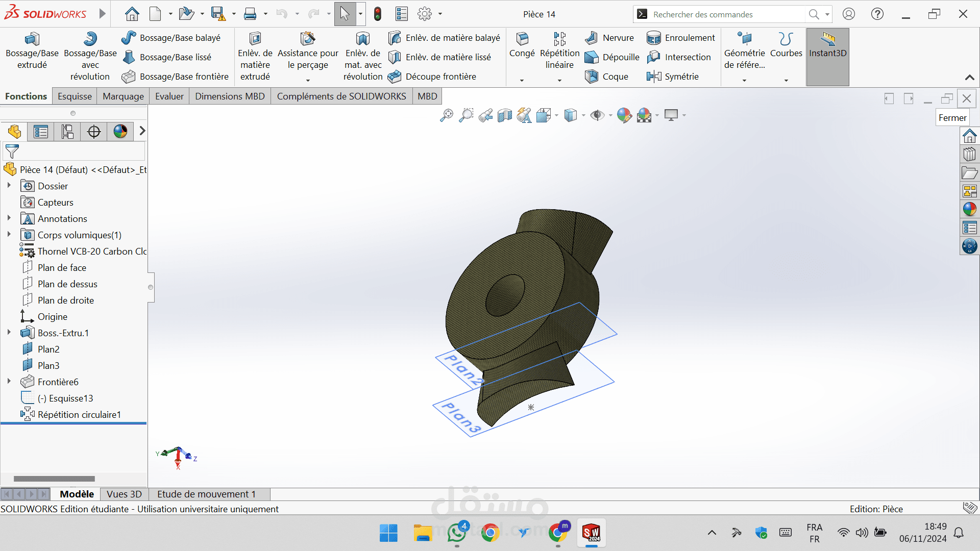
Task: Click the Coque shell tool
Action: pos(607,77)
